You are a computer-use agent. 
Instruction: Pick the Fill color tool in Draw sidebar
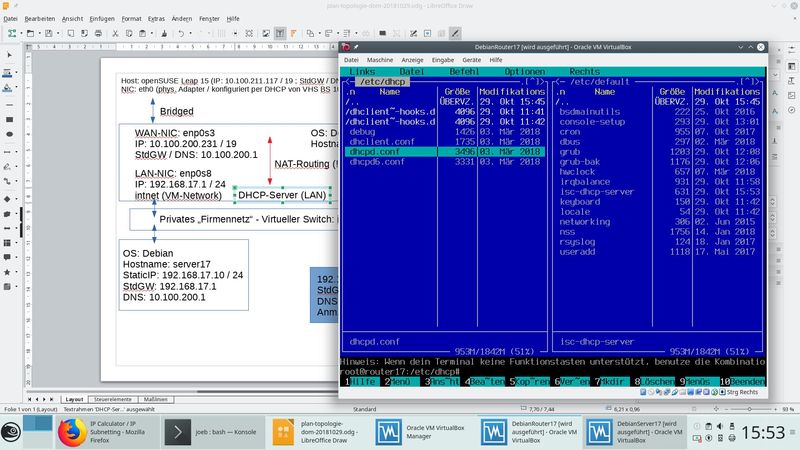[7, 88]
